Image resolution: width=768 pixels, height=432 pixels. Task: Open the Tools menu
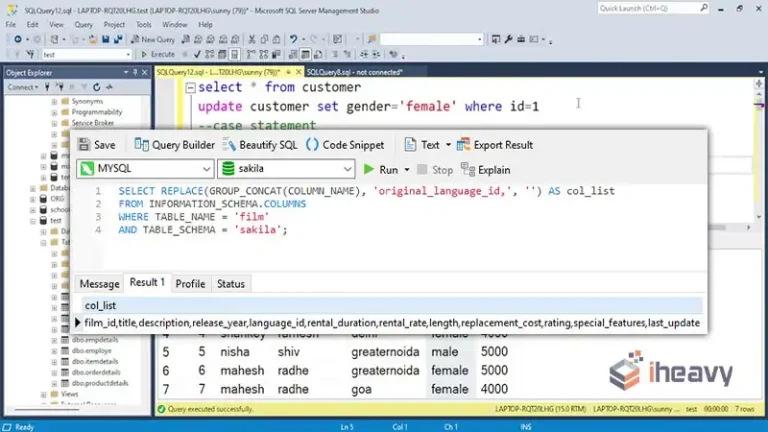tap(144, 24)
